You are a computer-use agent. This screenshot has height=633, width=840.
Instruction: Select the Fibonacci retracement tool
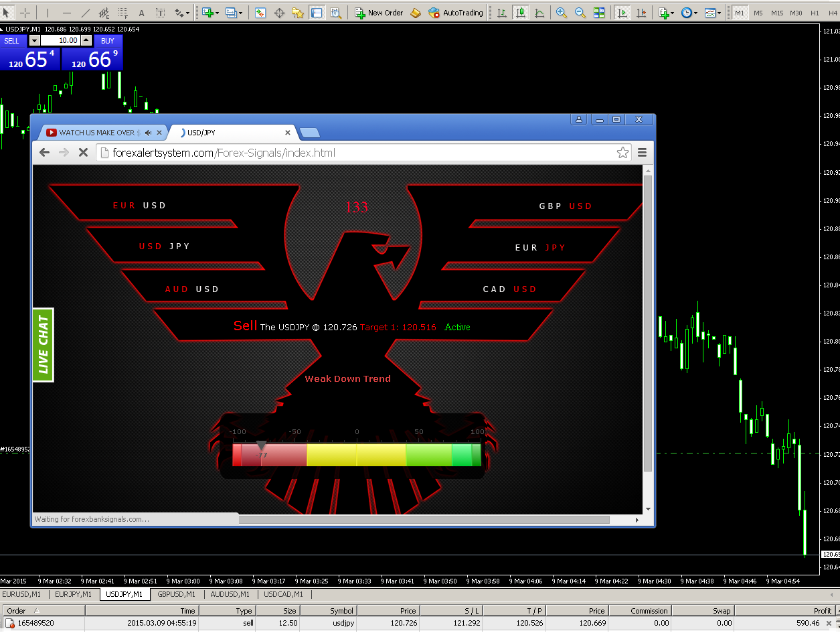click(122, 13)
